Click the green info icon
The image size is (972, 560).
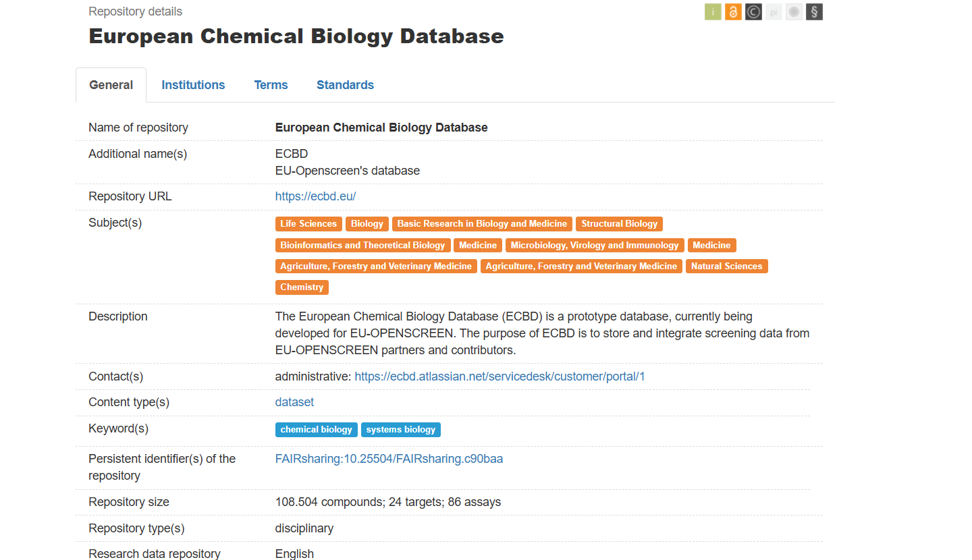point(713,11)
